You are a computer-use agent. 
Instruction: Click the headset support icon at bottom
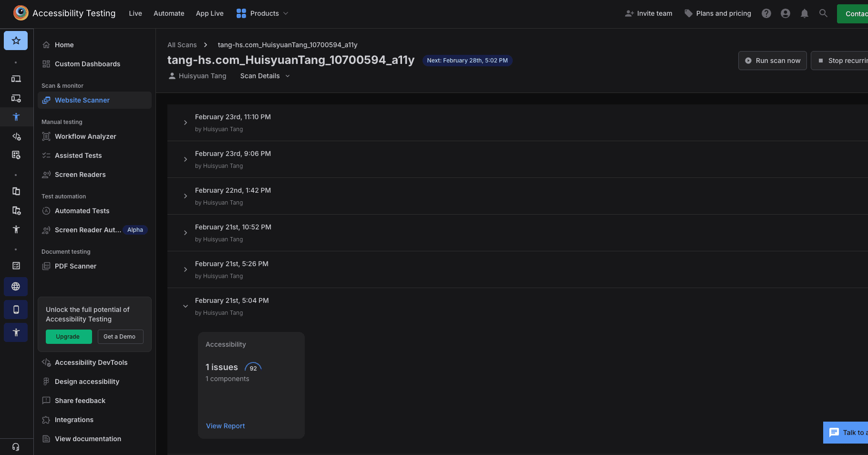coord(16,447)
